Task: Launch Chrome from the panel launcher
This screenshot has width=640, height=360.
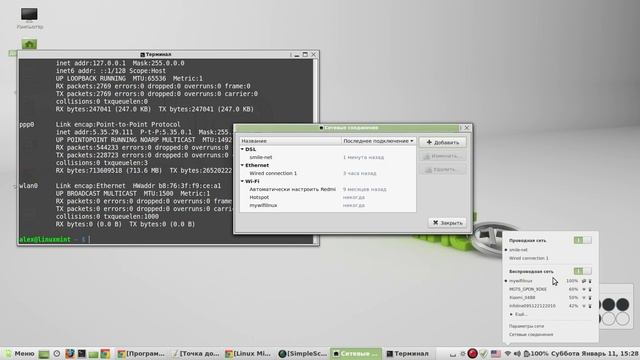Action: [105, 354]
